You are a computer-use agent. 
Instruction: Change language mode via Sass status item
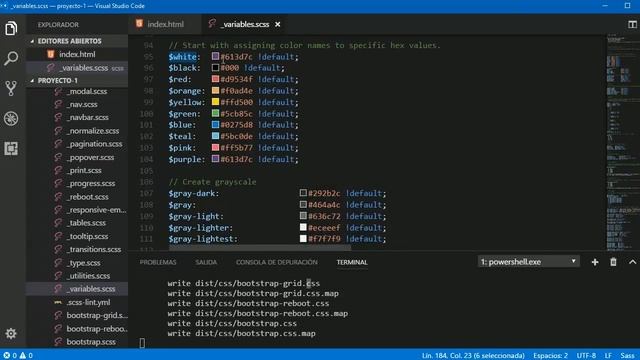pos(627,356)
